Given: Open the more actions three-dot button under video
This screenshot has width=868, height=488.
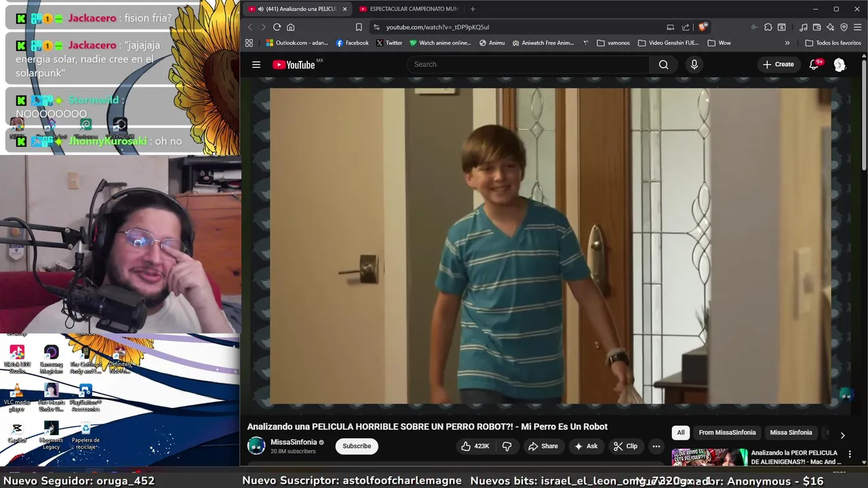Looking at the screenshot, I should [x=656, y=446].
